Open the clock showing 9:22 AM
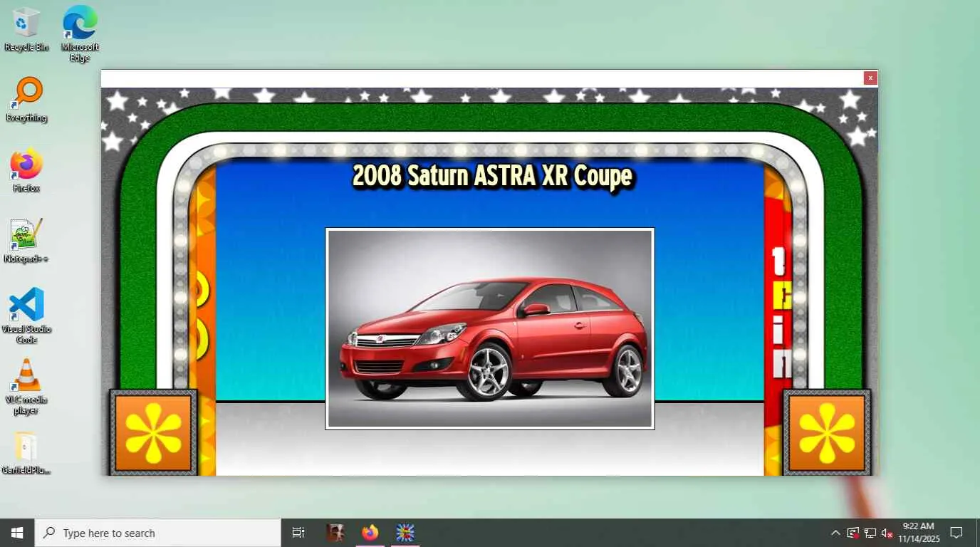This screenshot has width=980, height=547. click(919, 533)
